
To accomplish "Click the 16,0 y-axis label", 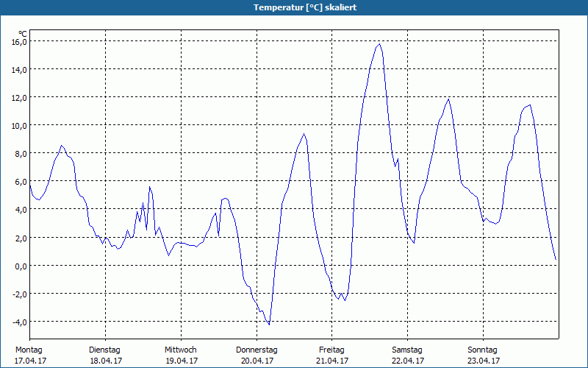I will coord(19,41).
